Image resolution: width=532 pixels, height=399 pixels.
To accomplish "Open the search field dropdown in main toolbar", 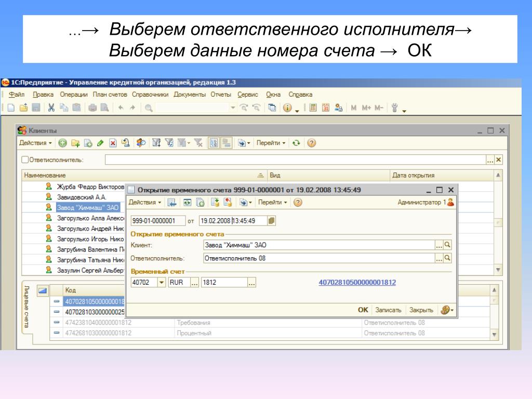I will pos(233,108).
